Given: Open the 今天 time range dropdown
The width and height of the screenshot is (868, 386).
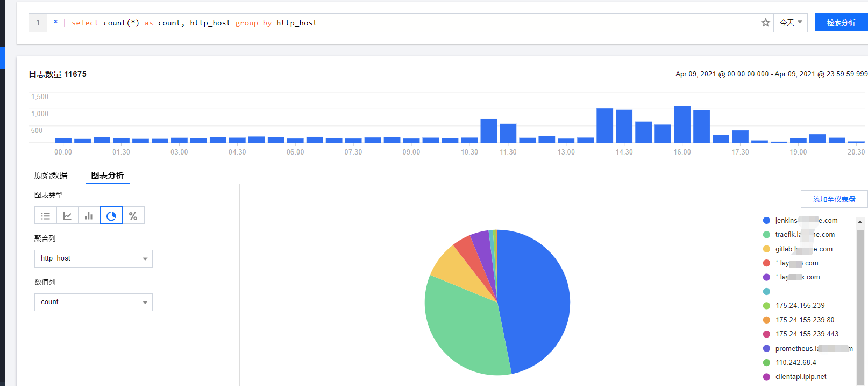Looking at the screenshot, I should coord(791,23).
